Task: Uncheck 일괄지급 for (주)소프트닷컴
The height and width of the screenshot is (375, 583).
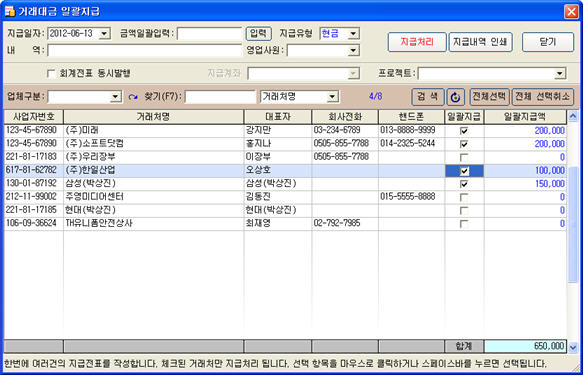Action: point(464,144)
